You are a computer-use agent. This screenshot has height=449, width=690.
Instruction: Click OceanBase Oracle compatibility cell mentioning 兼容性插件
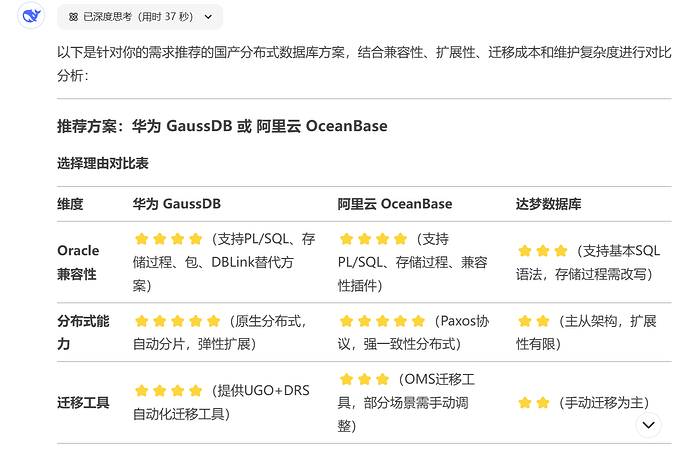click(x=413, y=262)
